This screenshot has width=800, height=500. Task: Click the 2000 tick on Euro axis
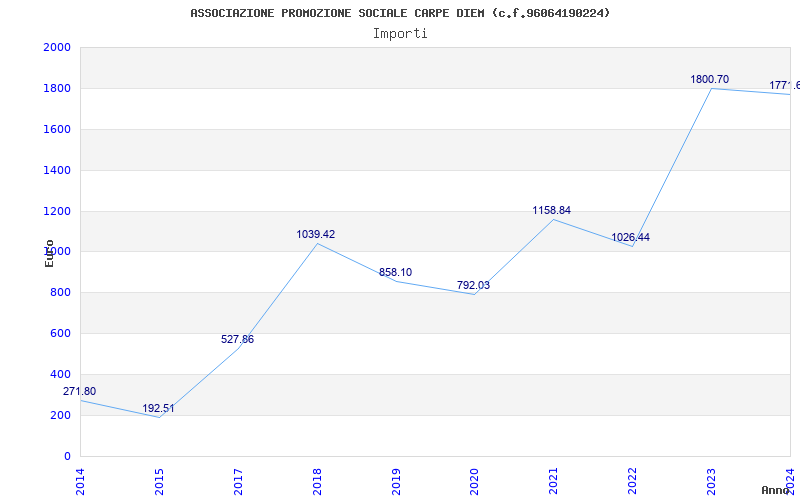coord(57,47)
